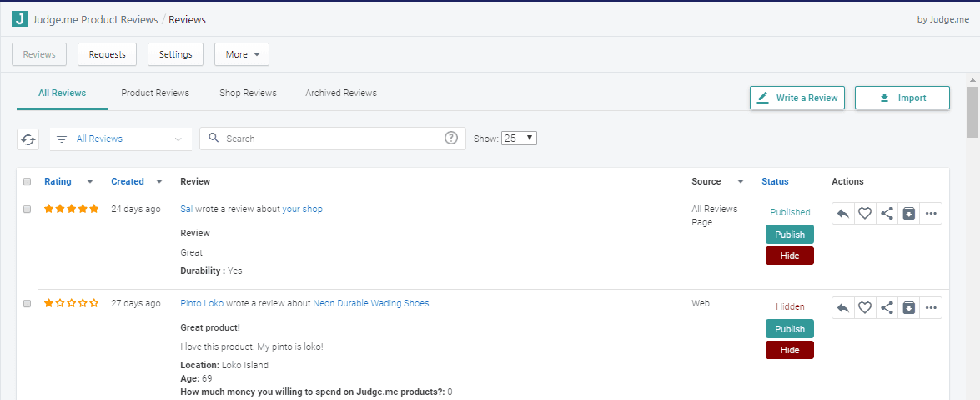The image size is (980, 400).
Task: Click heart icon on Sal's review
Action: click(x=865, y=214)
